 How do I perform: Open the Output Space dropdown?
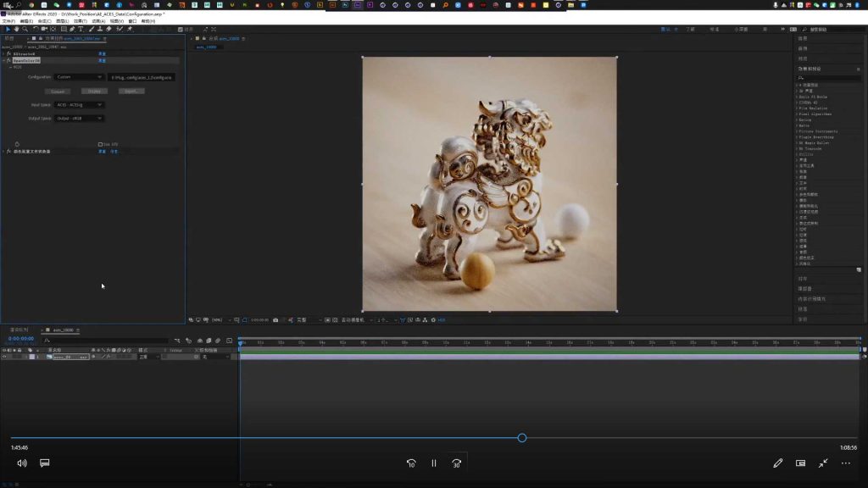pyautogui.click(x=78, y=118)
